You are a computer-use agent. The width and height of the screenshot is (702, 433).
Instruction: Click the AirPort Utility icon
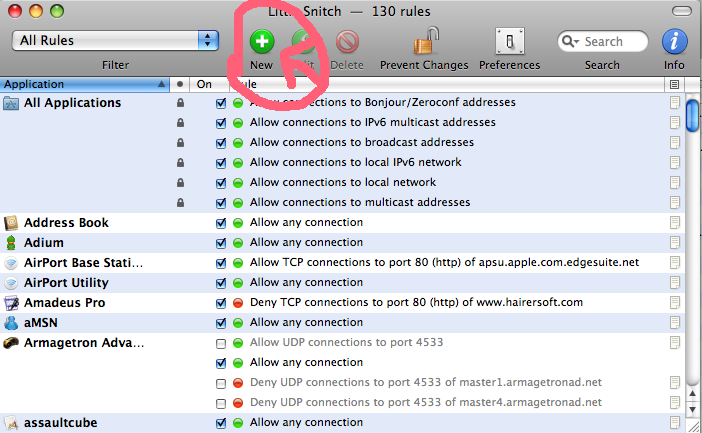click(11, 283)
